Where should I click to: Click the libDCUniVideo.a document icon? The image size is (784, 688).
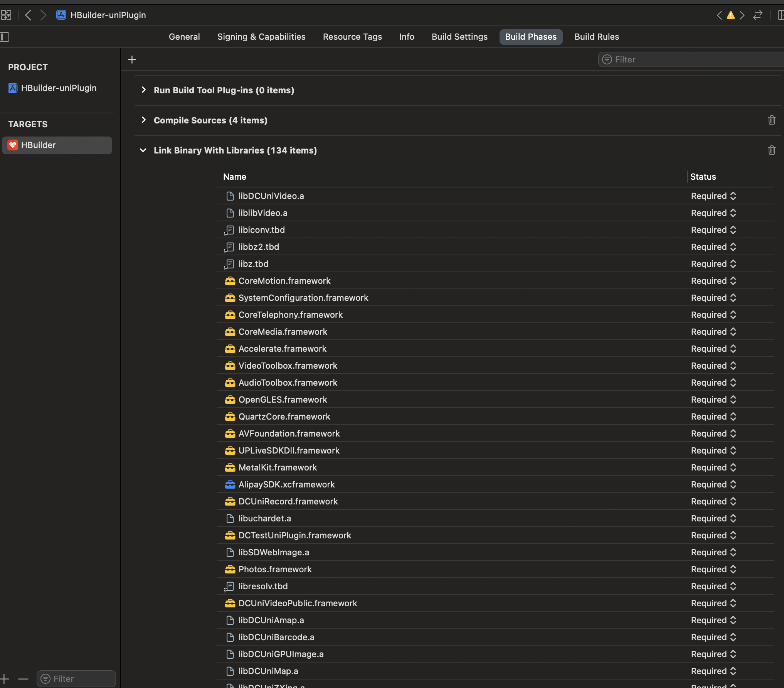click(230, 196)
